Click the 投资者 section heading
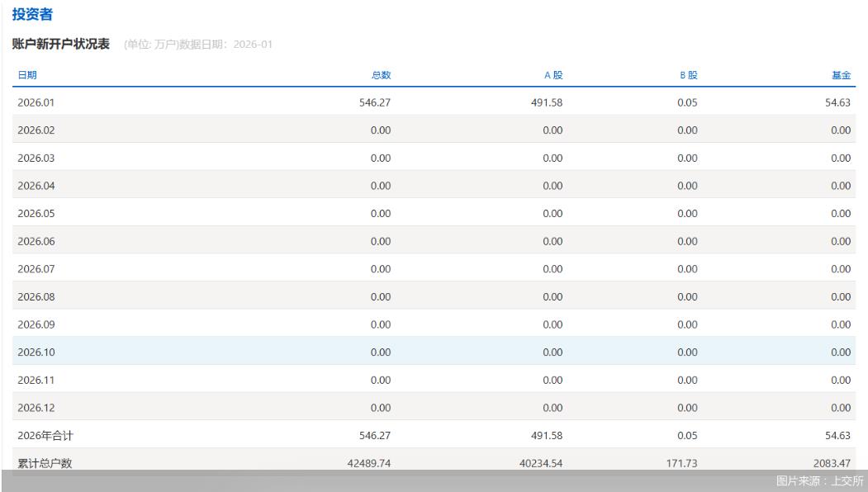 click(x=30, y=14)
